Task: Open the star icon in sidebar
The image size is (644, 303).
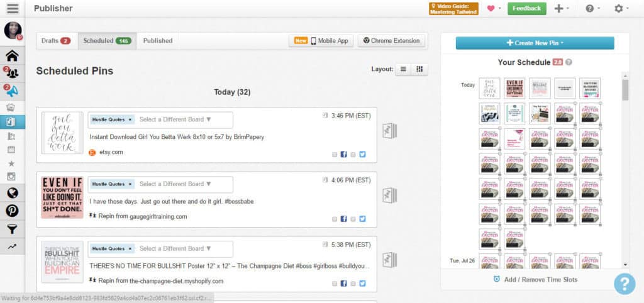Action: tap(11, 163)
